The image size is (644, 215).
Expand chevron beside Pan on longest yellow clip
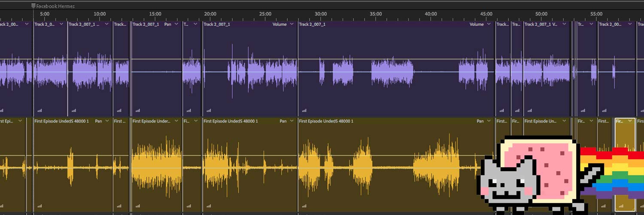pos(489,121)
